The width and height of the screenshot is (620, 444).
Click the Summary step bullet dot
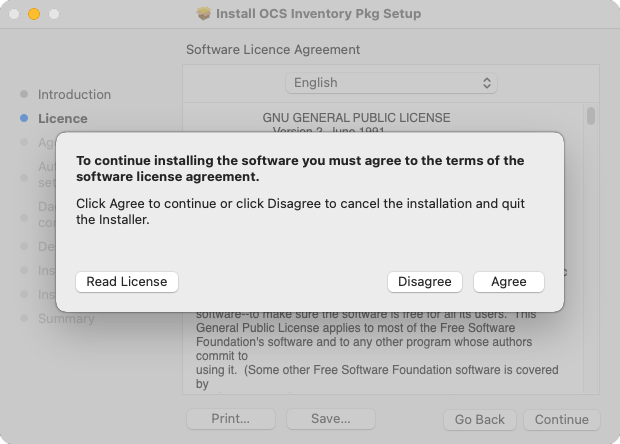24,318
